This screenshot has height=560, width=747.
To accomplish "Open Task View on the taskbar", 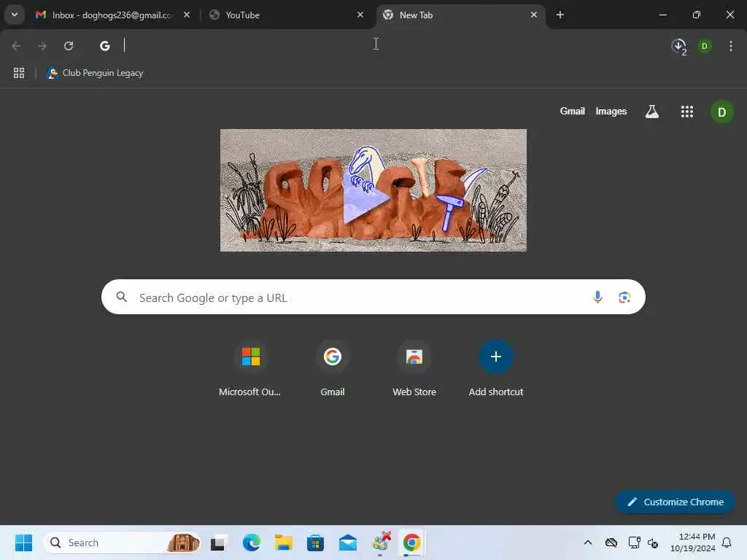I will coord(219,542).
